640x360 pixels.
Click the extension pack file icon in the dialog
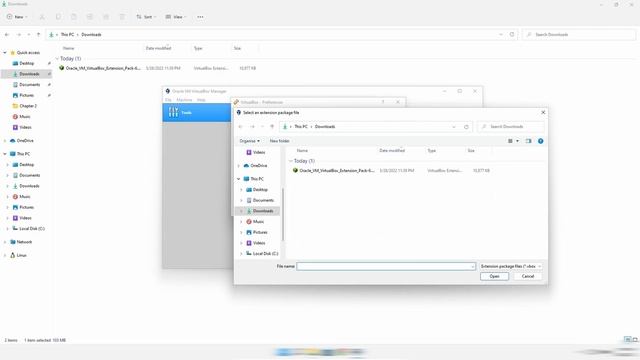[295, 170]
